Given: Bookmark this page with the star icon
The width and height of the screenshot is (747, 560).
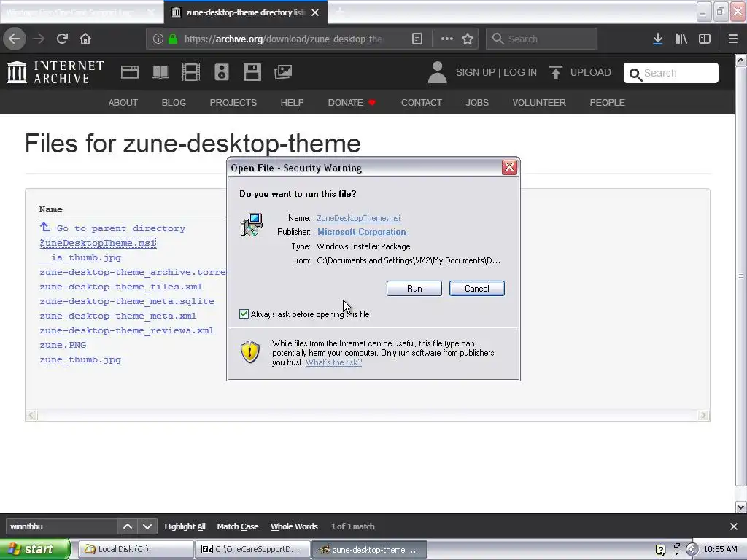Looking at the screenshot, I should pos(468,39).
